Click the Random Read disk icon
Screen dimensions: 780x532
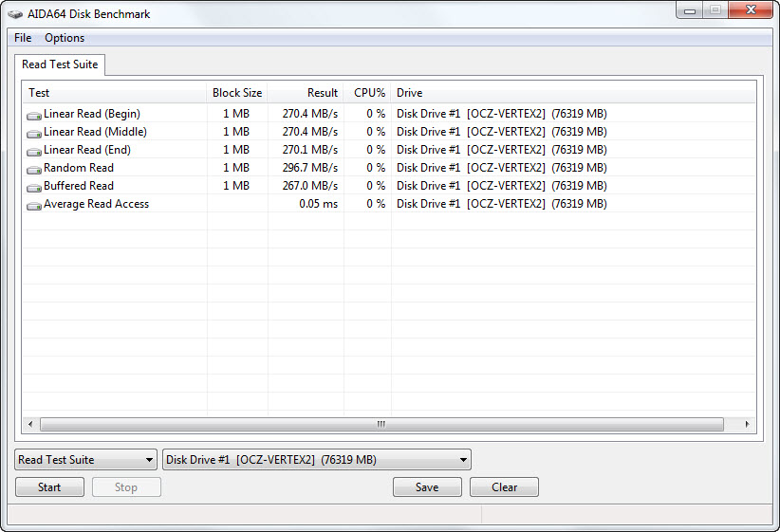(x=34, y=169)
